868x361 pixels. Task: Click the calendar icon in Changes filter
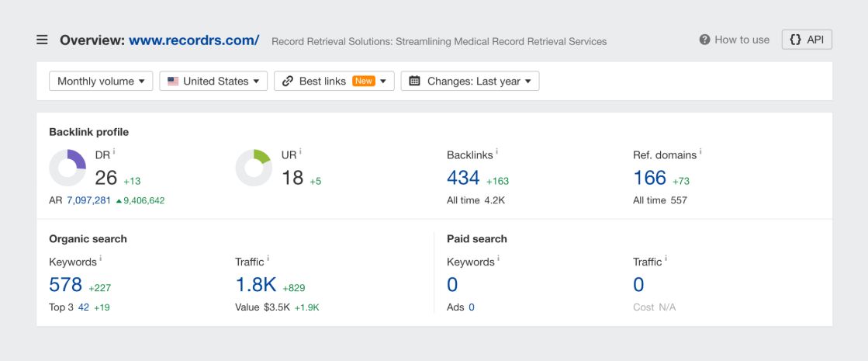414,81
